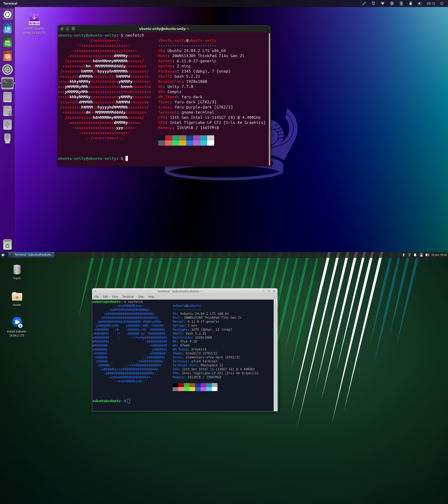Image resolution: width=448 pixels, height=504 pixels.
Task: Open the USB stick drive in the launcher
Action: (x=7, y=138)
